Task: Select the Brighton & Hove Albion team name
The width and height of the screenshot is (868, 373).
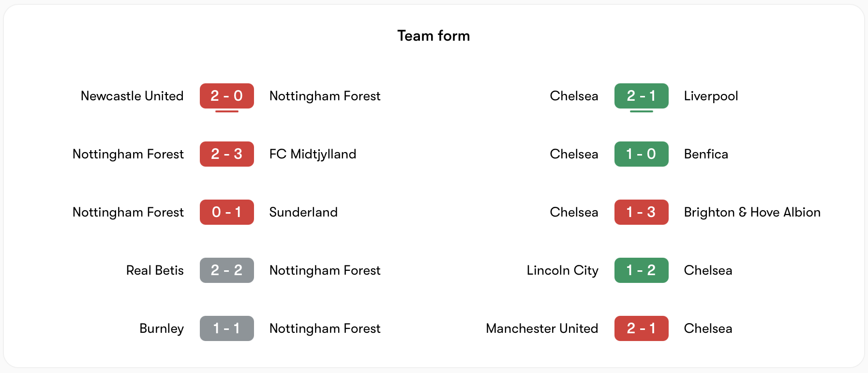Action: [752, 212]
